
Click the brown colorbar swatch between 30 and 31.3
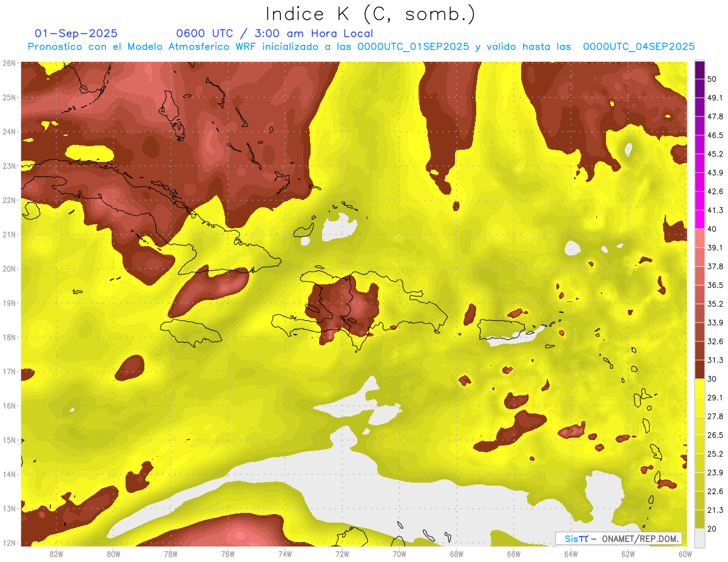pyautogui.click(x=699, y=369)
